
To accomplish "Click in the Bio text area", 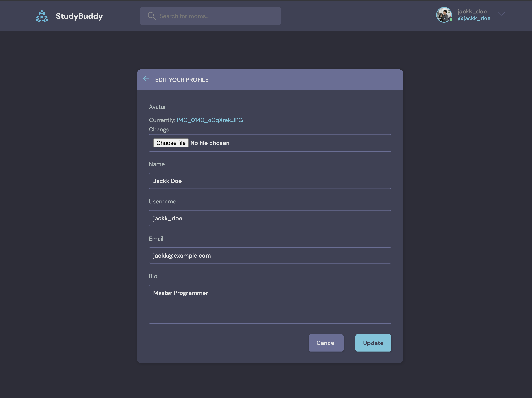I will pos(270,304).
